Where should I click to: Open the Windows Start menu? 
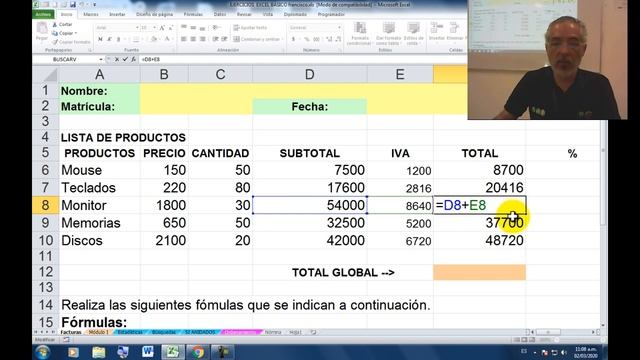tap(43, 352)
